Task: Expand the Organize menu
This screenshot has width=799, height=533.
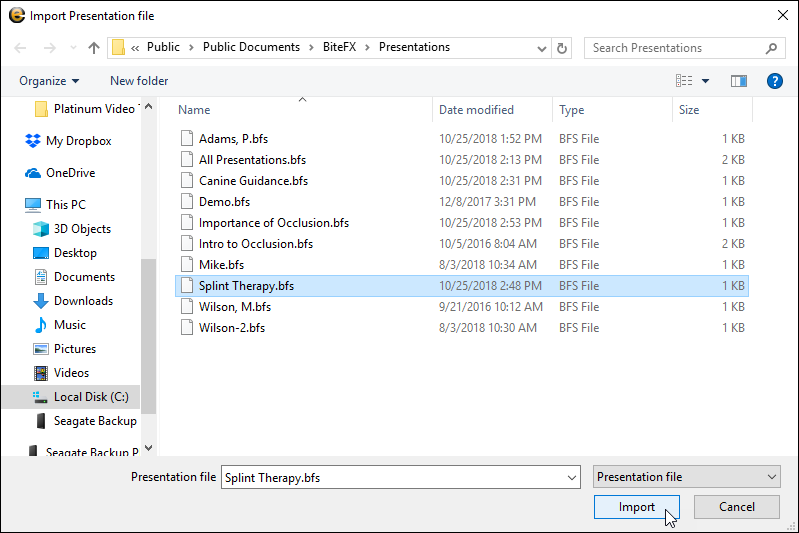Action: click(x=49, y=81)
